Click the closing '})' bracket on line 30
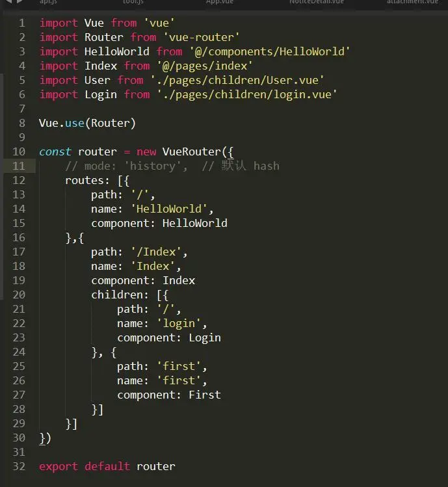This screenshot has width=448, height=487. coord(45,438)
